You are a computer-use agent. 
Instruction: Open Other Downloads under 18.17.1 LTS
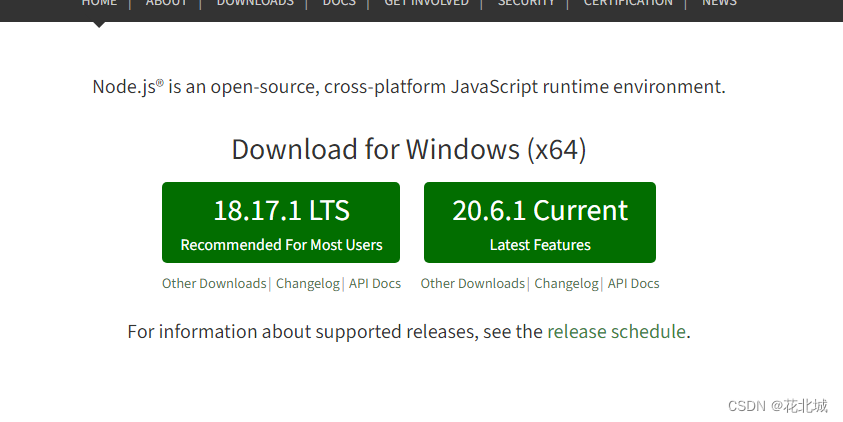(x=214, y=283)
